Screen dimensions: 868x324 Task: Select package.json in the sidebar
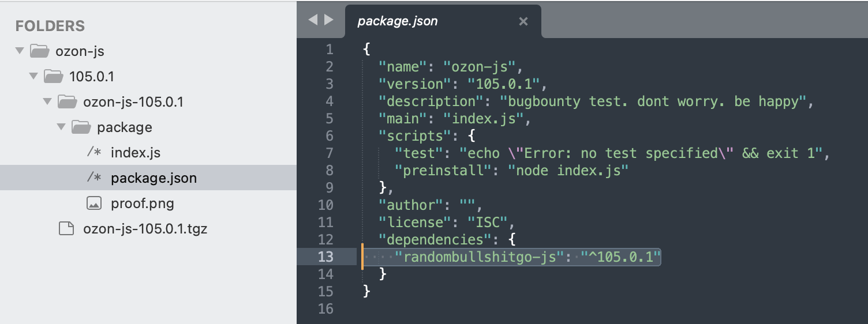154,178
